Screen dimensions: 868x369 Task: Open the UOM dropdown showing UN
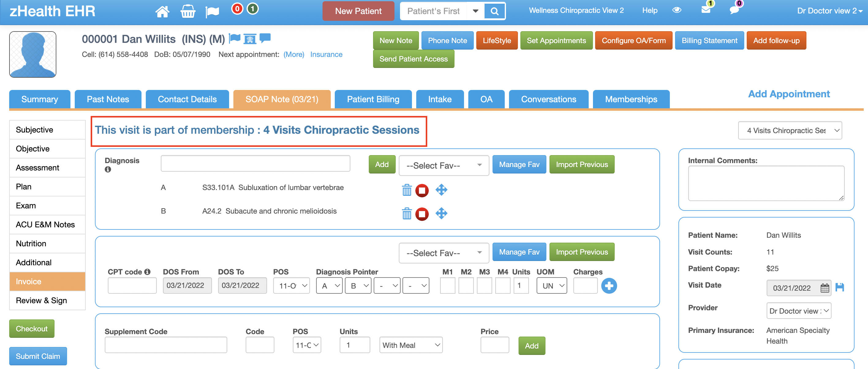tap(552, 286)
